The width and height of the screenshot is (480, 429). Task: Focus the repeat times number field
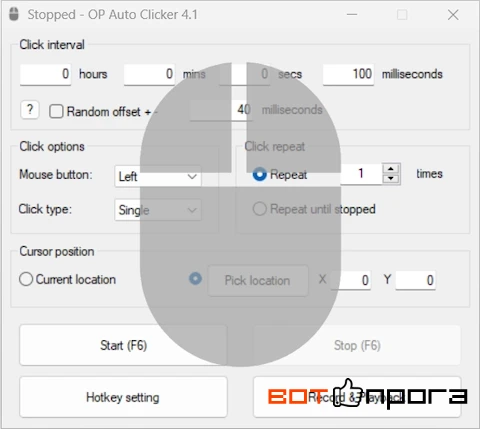click(x=361, y=174)
